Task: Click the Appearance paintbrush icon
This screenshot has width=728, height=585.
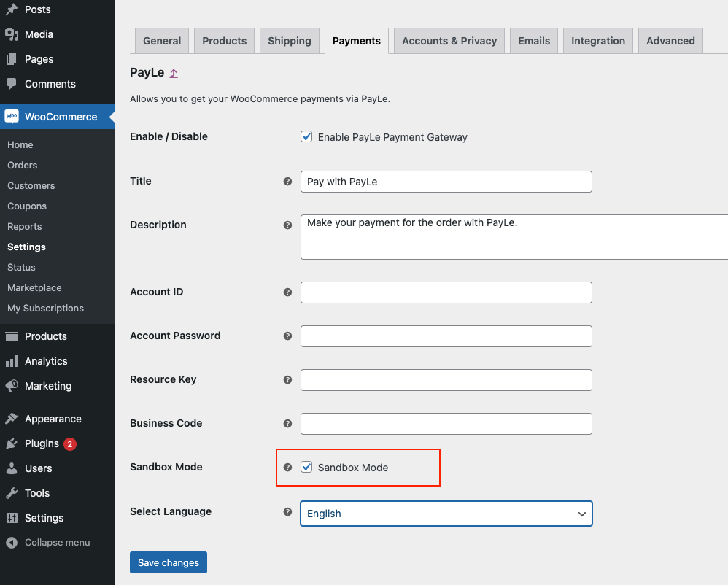Action: pos(12,419)
